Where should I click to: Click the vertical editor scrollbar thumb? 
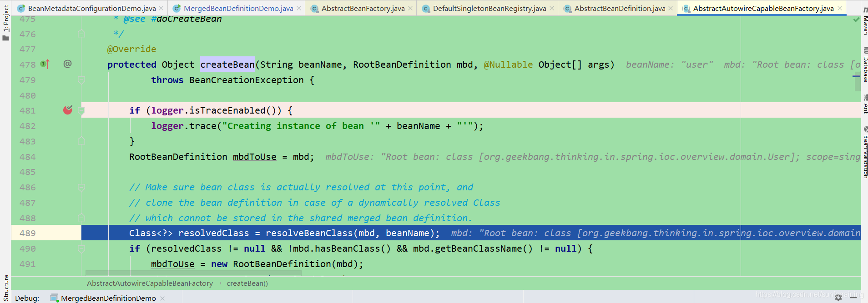(x=857, y=82)
